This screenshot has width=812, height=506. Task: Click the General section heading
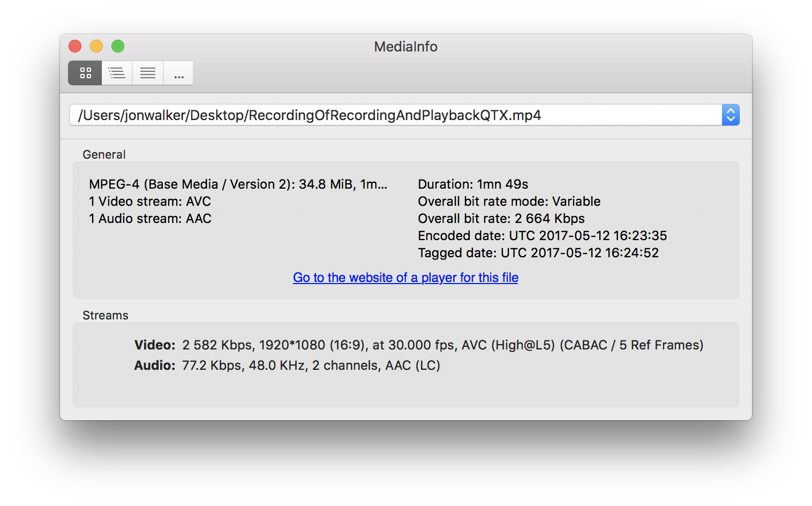104,154
